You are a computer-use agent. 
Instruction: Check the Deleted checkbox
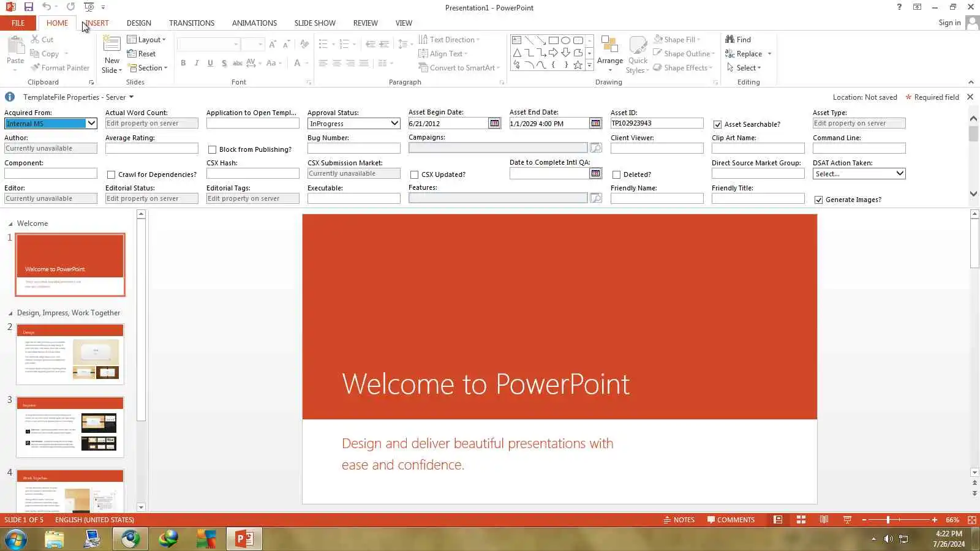(x=616, y=174)
